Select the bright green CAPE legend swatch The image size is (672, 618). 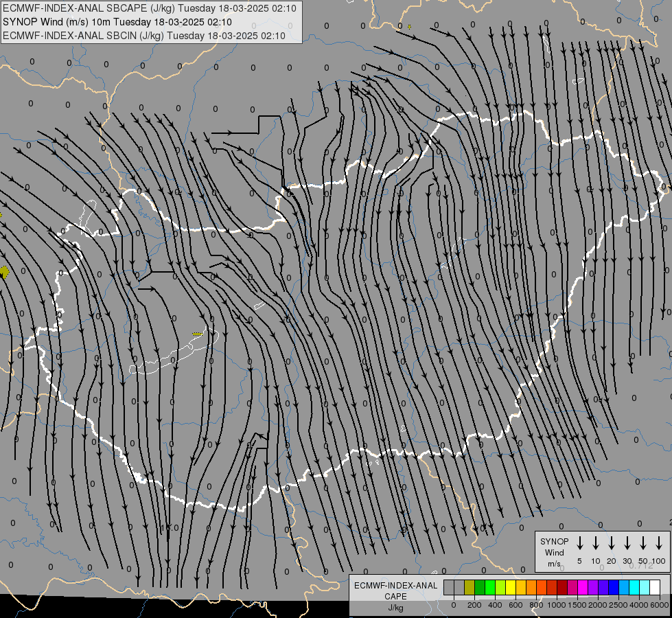pos(490,587)
